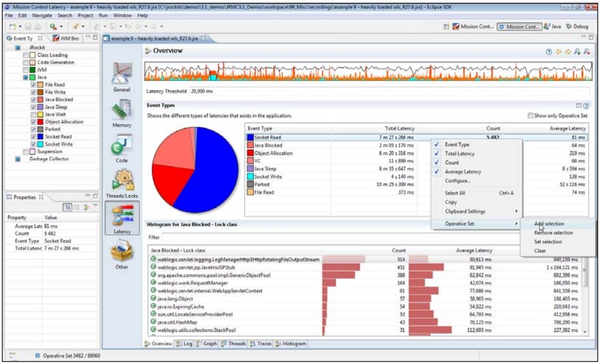Expand the Clipboard Settings submenu
Image resolution: width=600 pixels, height=364 pixels.
click(476, 212)
